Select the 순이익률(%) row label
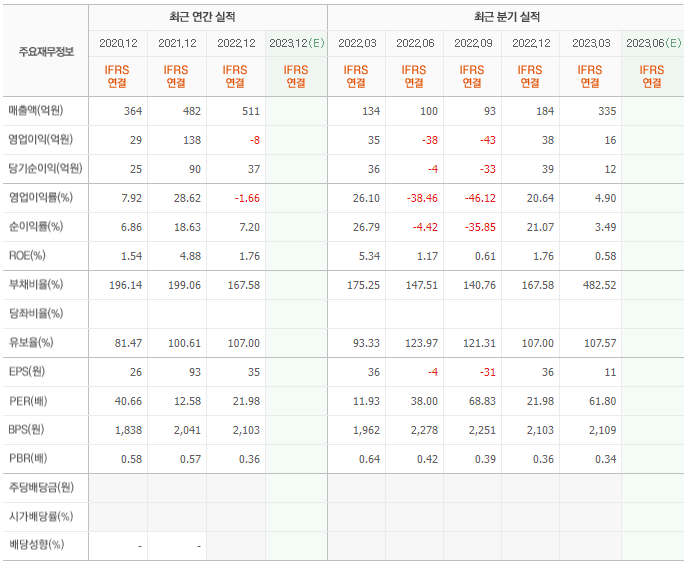The image size is (687, 563). (36, 227)
